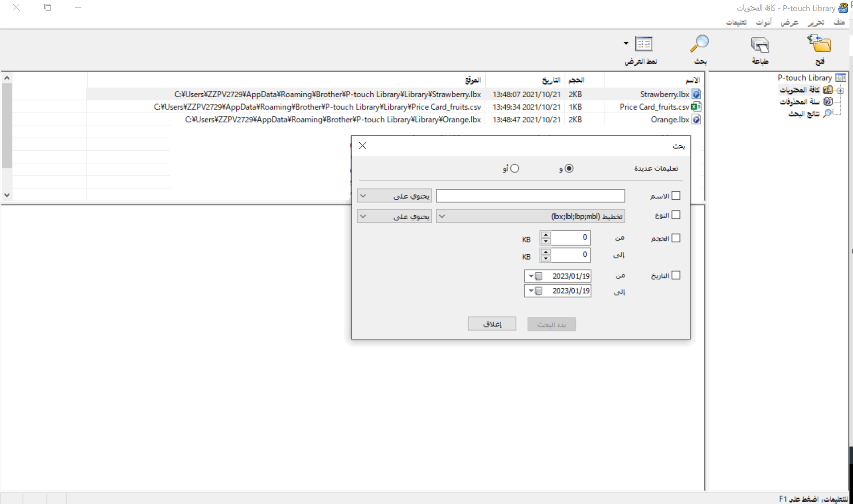The width and height of the screenshot is (853, 504).
Task: Click the Strawberry.lbx file icon
Action: pyautogui.click(x=696, y=94)
